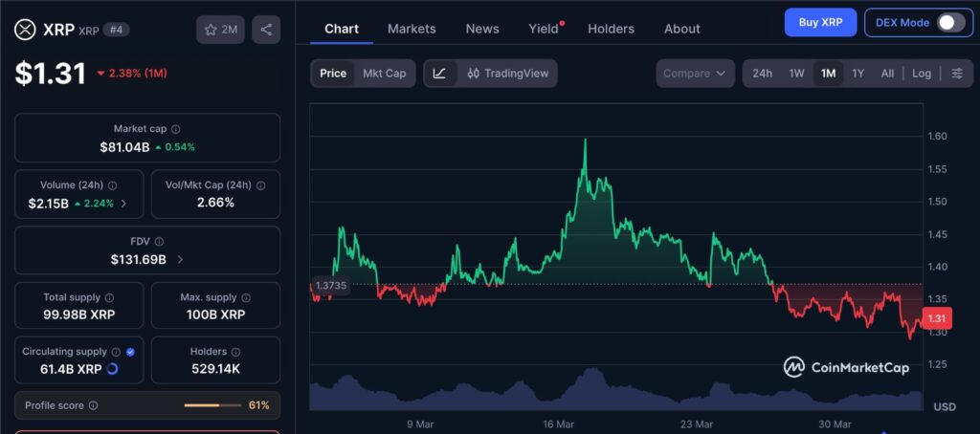Viewport: 980px width, 434px height.
Task: Click the Volume (24h) info icon
Action: [113, 185]
